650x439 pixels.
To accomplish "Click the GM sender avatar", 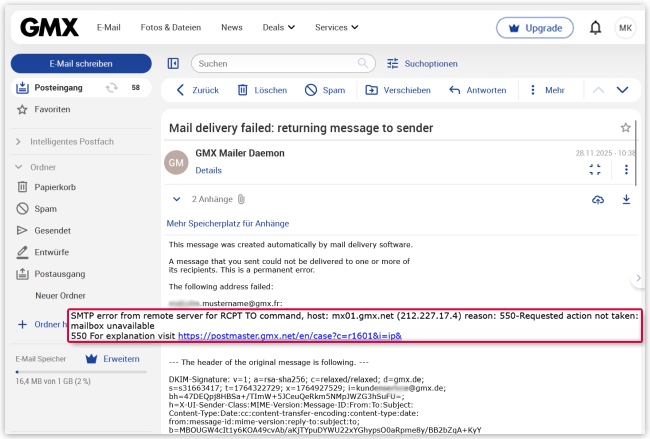I will 176,163.
